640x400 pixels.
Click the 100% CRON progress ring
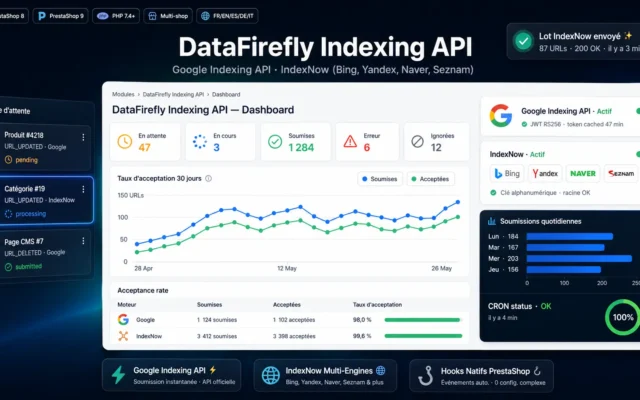[x=622, y=317]
